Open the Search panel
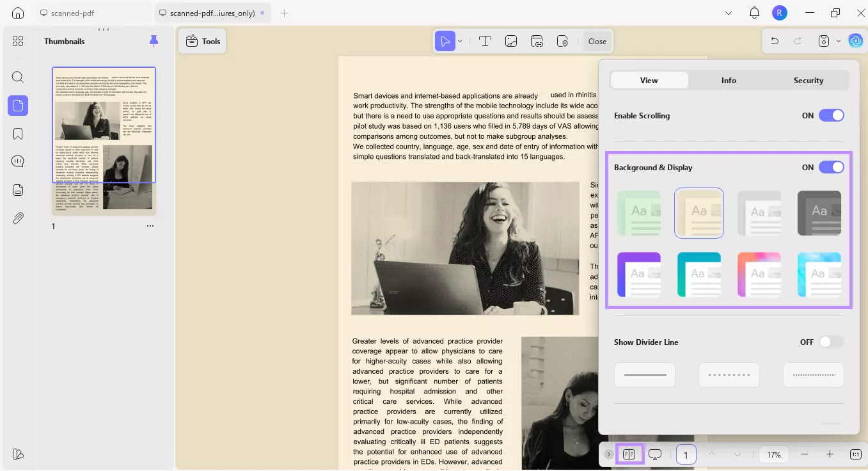 point(18,77)
